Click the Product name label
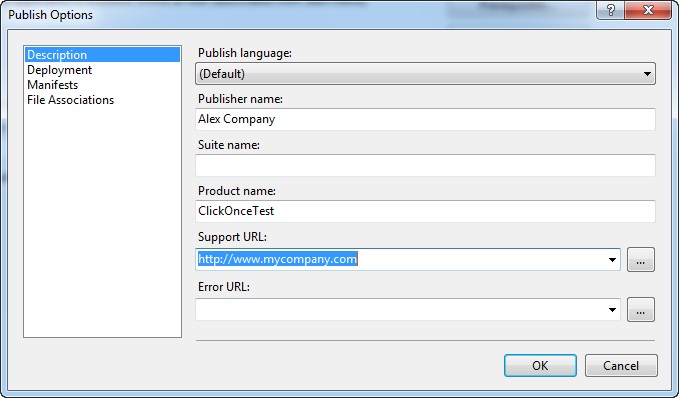The image size is (679, 398). (236, 191)
